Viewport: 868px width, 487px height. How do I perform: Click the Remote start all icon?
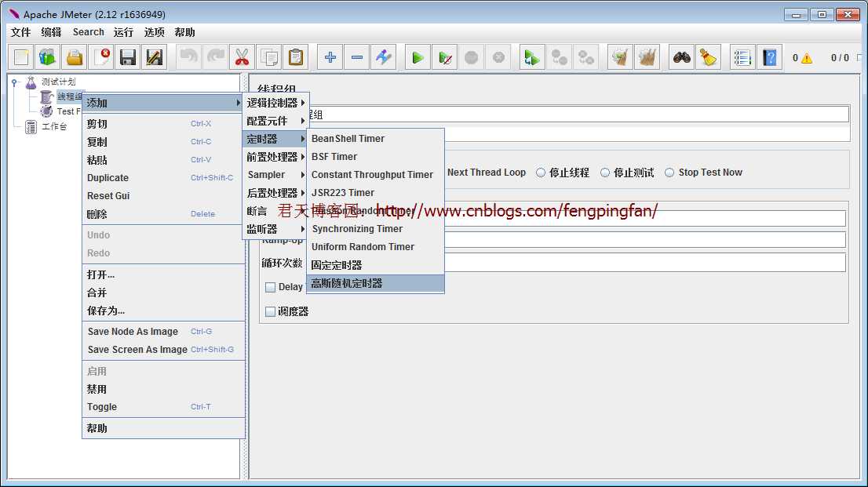[532, 57]
